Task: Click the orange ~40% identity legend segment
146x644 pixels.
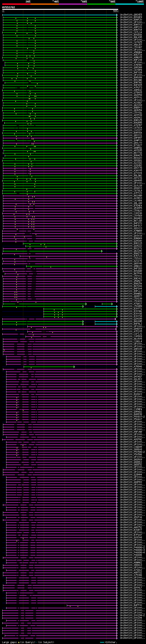Action: coord(45,4)
